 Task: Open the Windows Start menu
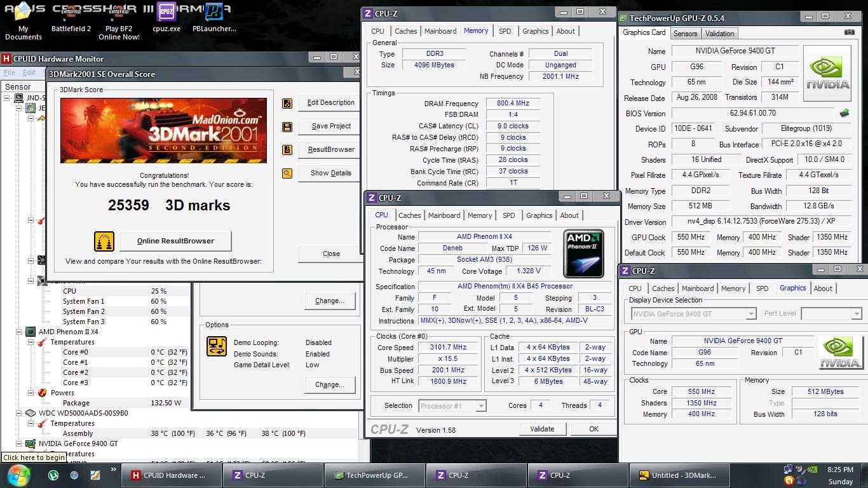[18, 474]
